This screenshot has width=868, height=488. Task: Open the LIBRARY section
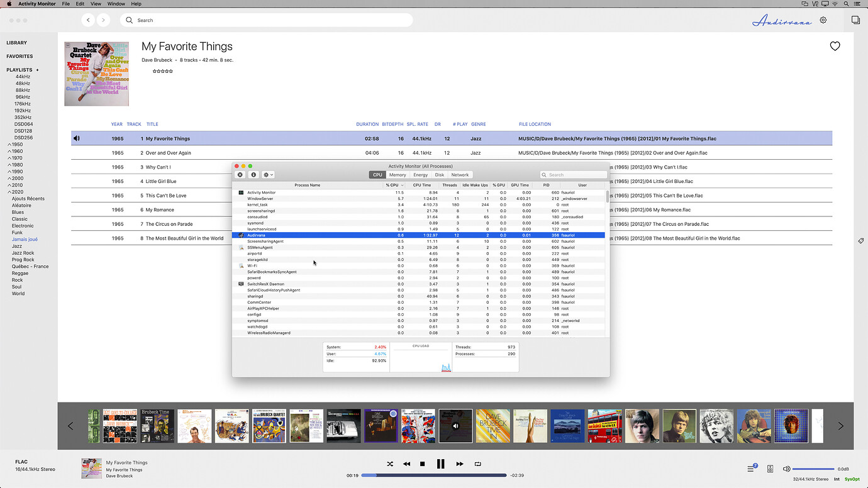tap(17, 43)
